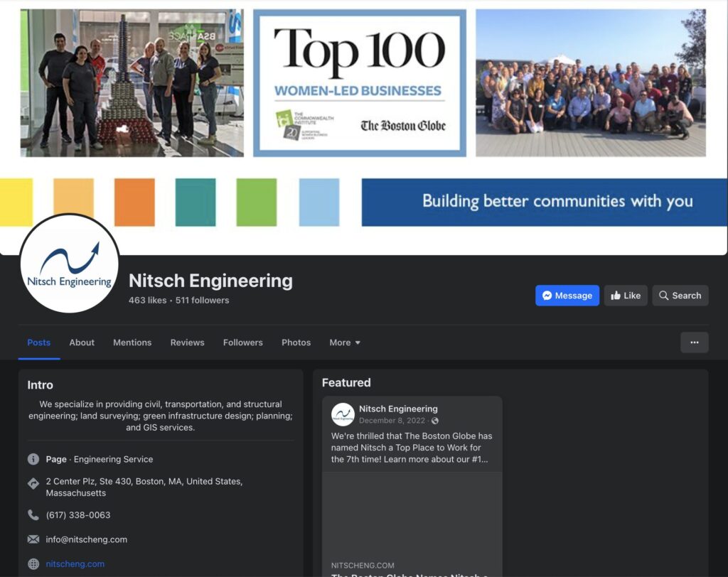Image resolution: width=728 pixels, height=577 pixels.
Task: Click the Nitsch Engineering profile logo
Action: [69, 263]
